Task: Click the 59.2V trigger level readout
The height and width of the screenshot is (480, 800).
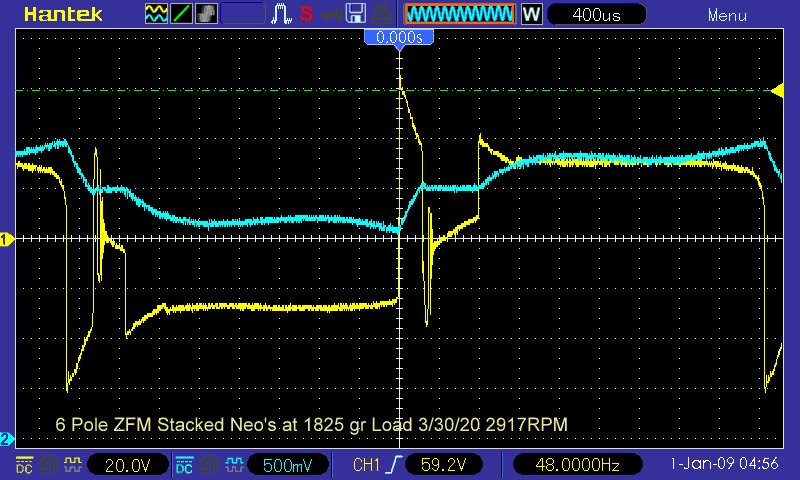Action: pos(443,465)
